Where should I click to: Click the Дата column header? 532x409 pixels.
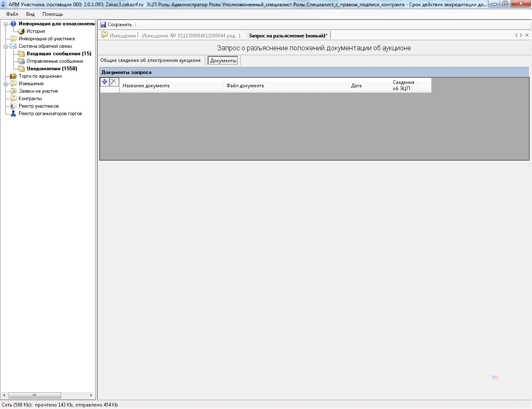pyautogui.click(x=369, y=85)
